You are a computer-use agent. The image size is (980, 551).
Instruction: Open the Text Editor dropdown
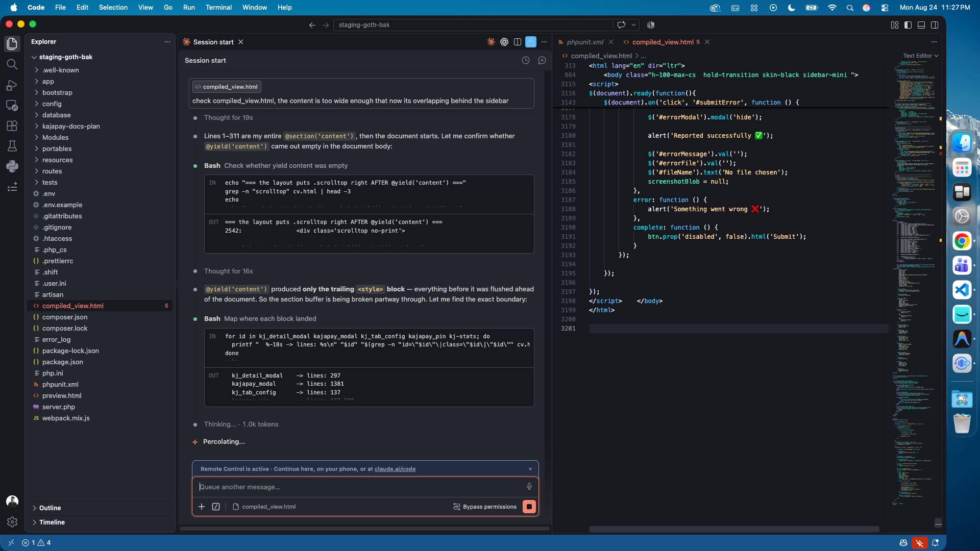click(x=920, y=56)
